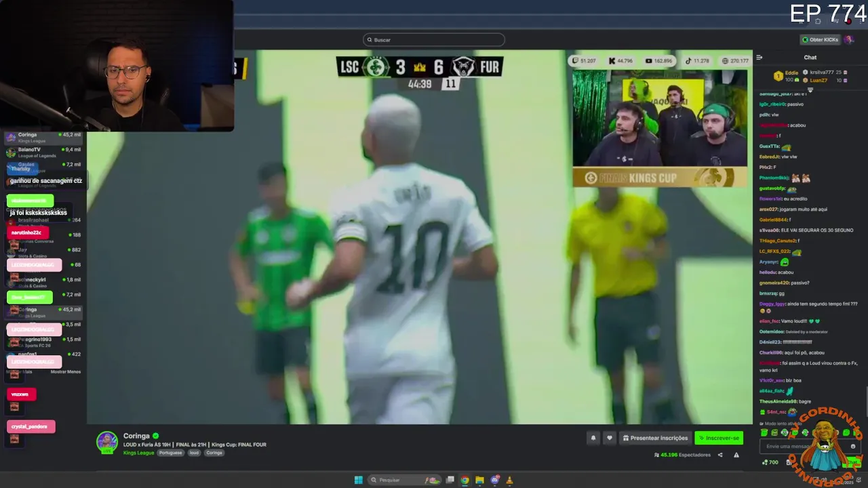
Task: Click the streamers reaction camera overlay
Action: click(660, 119)
